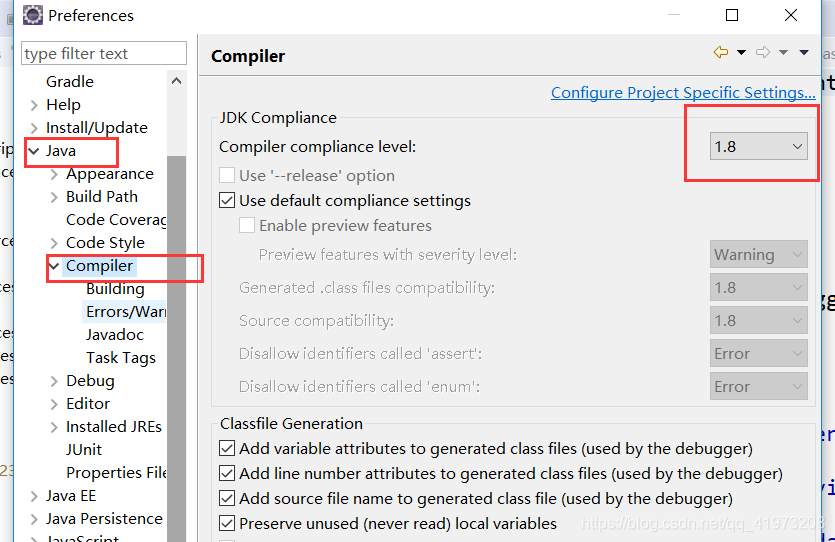Maximize the Preferences window
Screen dimensions: 835x542
click(732, 15)
